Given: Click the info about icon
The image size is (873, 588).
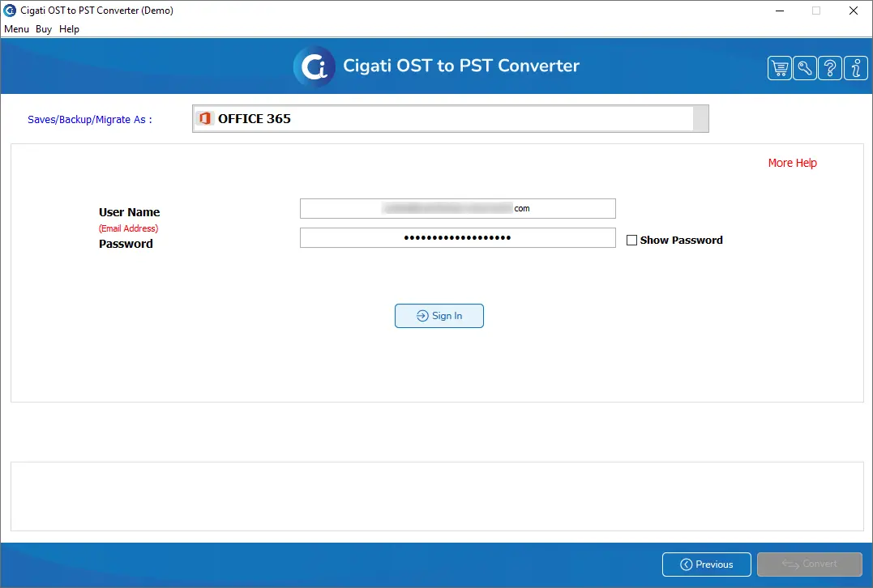Looking at the screenshot, I should pyautogui.click(x=856, y=68).
